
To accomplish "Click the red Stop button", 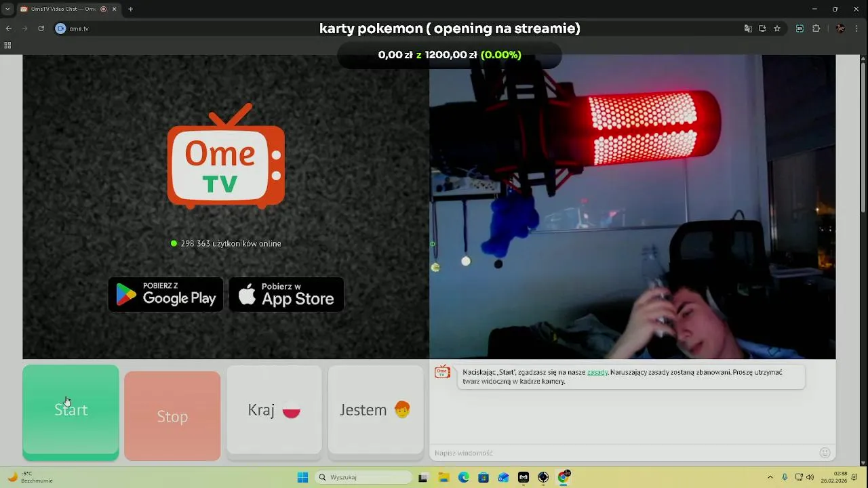I will [x=172, y=416].
